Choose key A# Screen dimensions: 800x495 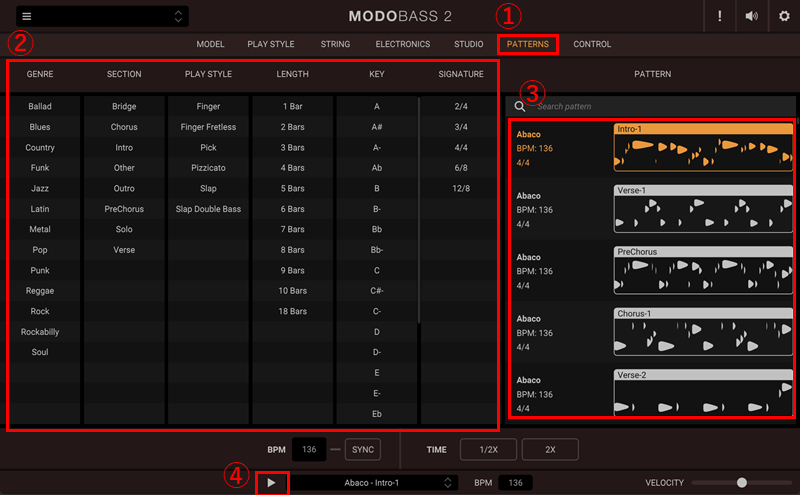coord(377,127)
